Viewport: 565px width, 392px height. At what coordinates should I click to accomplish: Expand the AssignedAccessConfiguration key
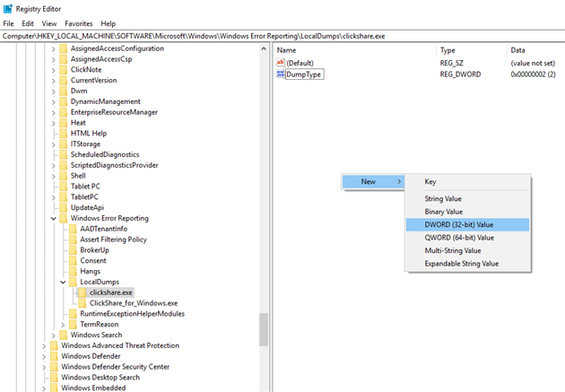(53, 48)
